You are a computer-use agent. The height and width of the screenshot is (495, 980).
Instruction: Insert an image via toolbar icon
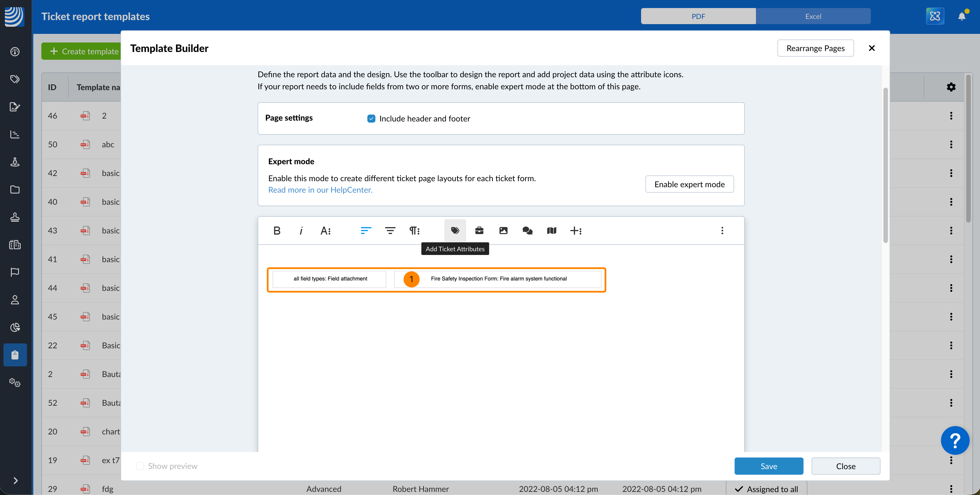[x=503, y=230]
